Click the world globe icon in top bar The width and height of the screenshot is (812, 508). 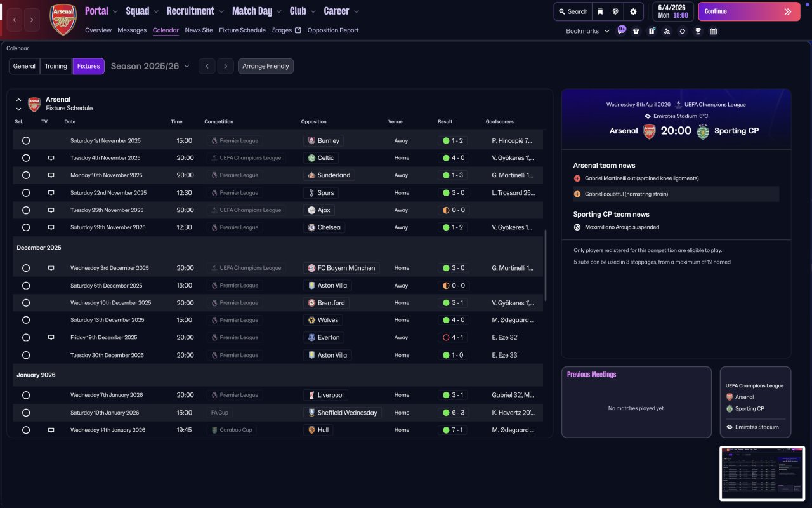(615, 11)
